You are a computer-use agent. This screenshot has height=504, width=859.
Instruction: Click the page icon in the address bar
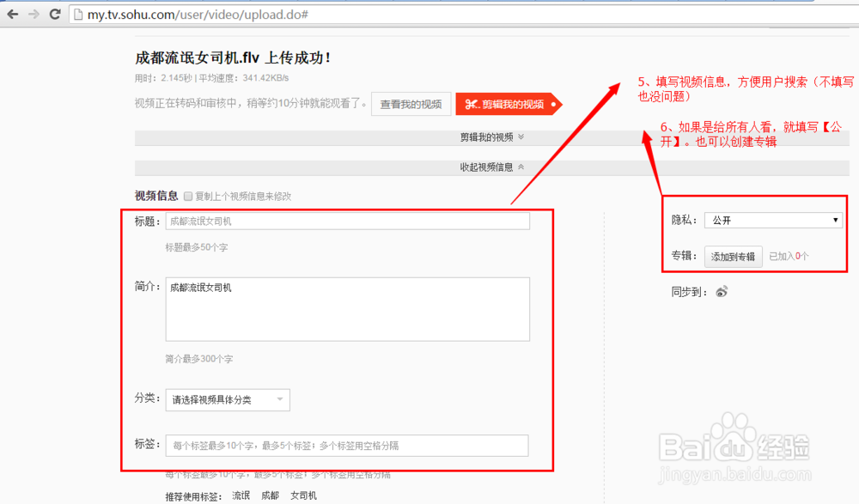(78, 15)
